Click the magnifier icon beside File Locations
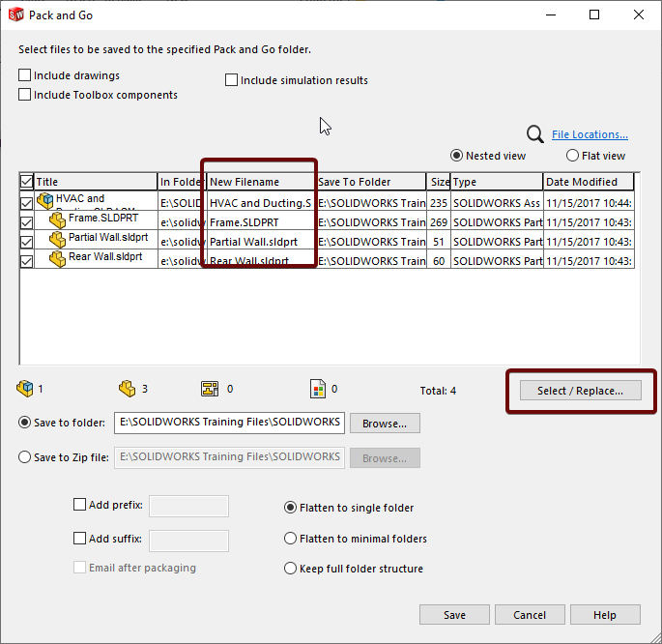This screenshot has width=662, height=644. [535, 134]
